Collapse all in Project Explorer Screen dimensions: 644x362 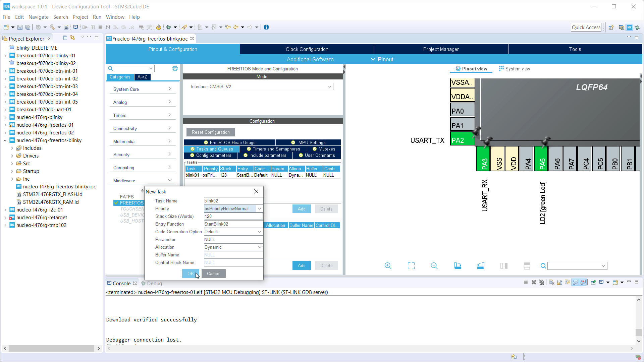pos(65,38)
